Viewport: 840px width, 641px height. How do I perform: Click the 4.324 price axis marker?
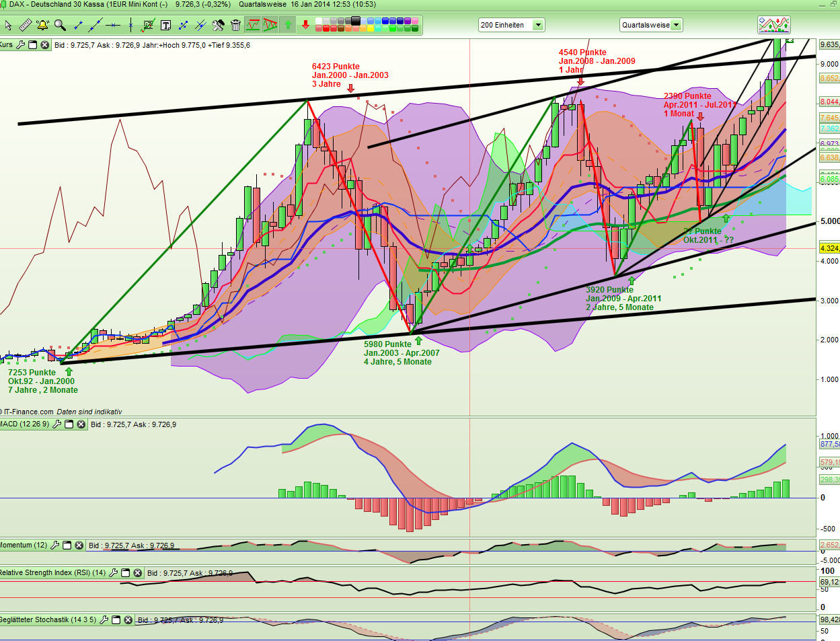click(829, 248)
